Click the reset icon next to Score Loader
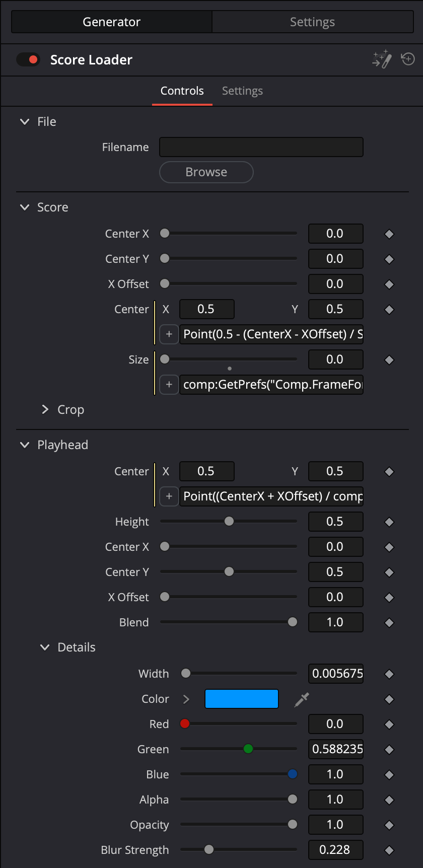The height and width of the screenshot is (868, 423). pyautogui.click(x=408, y=59)
